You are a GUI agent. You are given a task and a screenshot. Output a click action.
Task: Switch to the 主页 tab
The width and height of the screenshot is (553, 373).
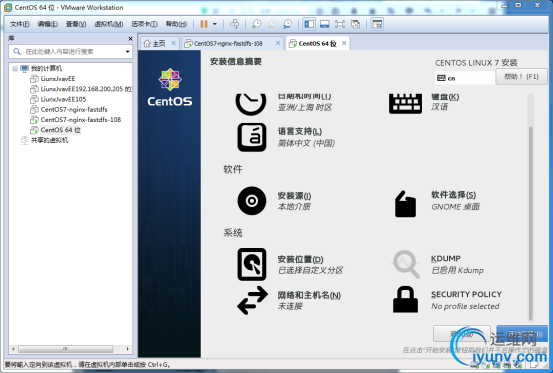(155, 43)
